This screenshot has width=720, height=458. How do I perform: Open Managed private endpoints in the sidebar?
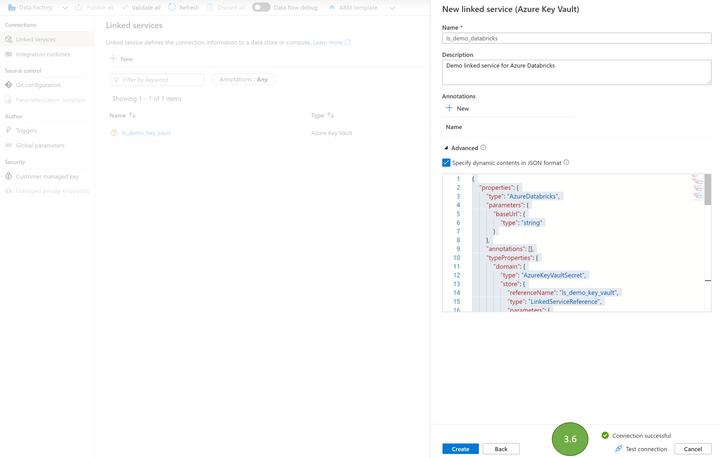(x=52, y=191)
